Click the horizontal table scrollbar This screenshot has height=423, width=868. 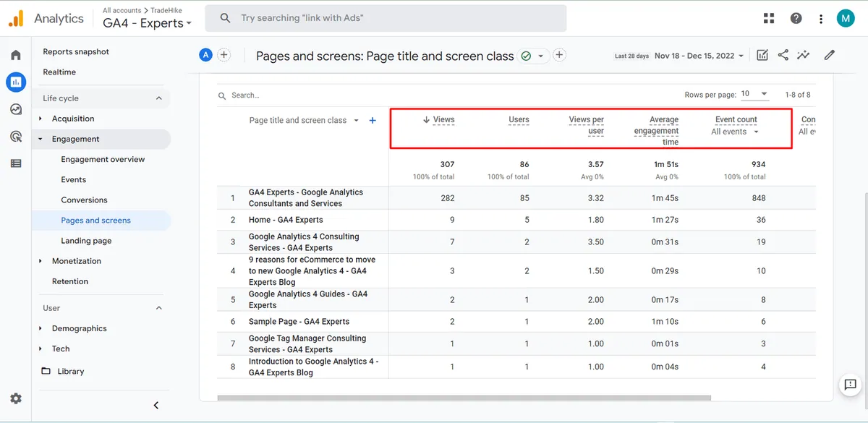[x=464, y=398]
